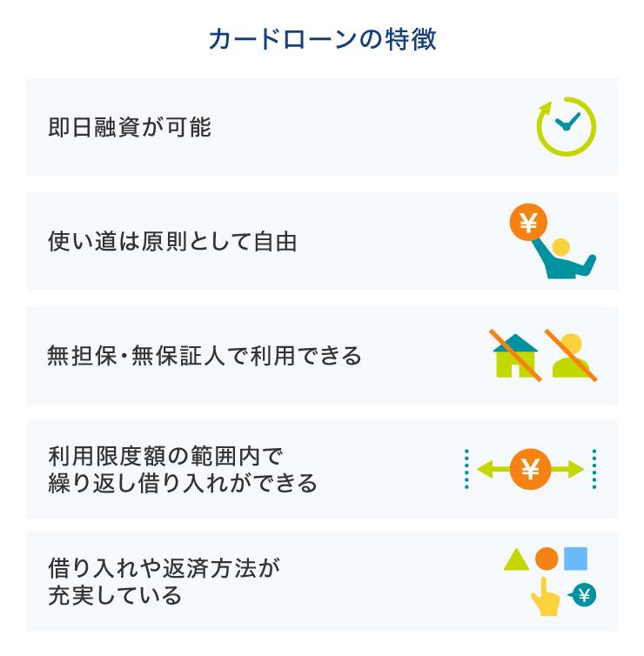Image resolution: width=644 pixels, height=656 pixels.
Task: Click the 充実している text line
Action: tap(115, 596)
